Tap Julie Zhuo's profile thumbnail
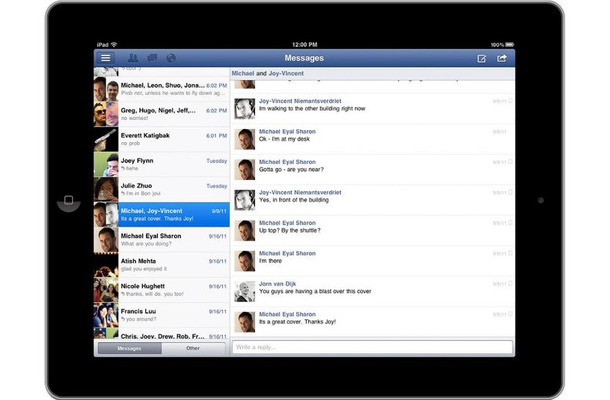The width and height of the screenshot is (610, 400). 106,189
